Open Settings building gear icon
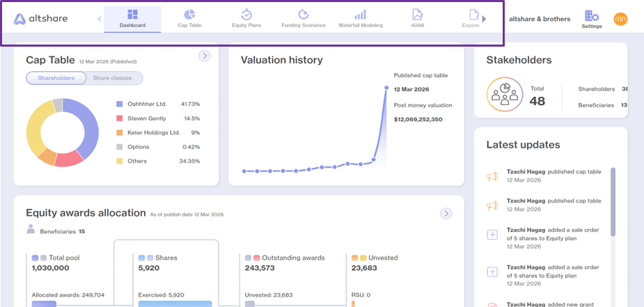The height and width of the screenshot is (307, 644). click(592, 16)
